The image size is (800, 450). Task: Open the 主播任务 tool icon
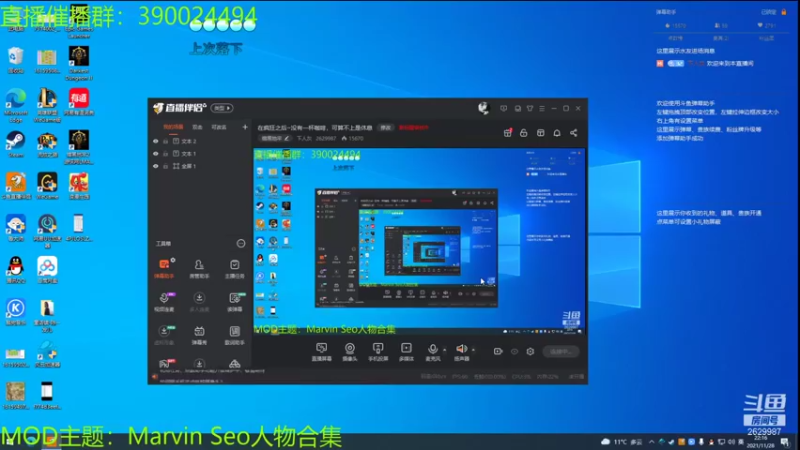click(x=234, y=268)
